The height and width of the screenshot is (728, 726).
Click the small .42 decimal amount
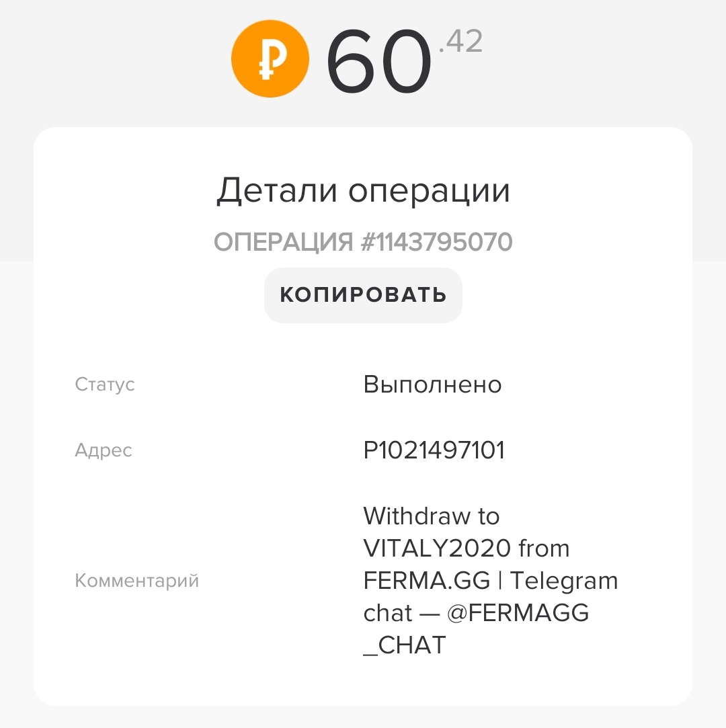(460, 42)
